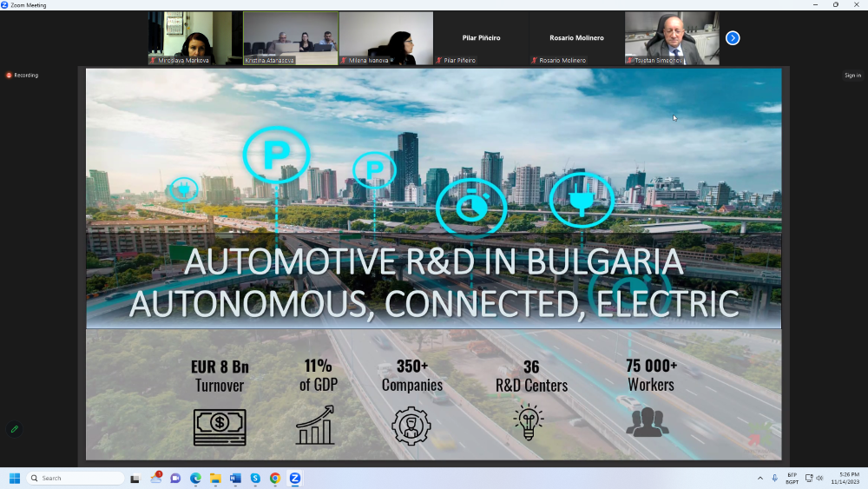The image size is (868, 489).
Task: Launch Microsoft Edge from taskbar
Action: pyautogui.click(x=195, y=479)
